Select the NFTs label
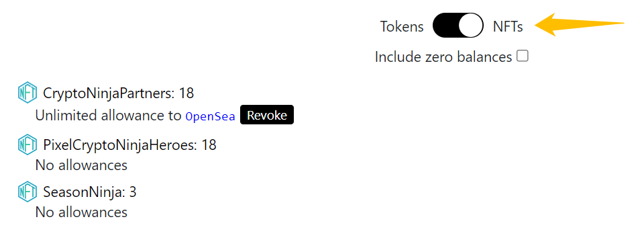The height and width of the screenshot is (242, 644). pyautogui.click(x=508, y=26)
